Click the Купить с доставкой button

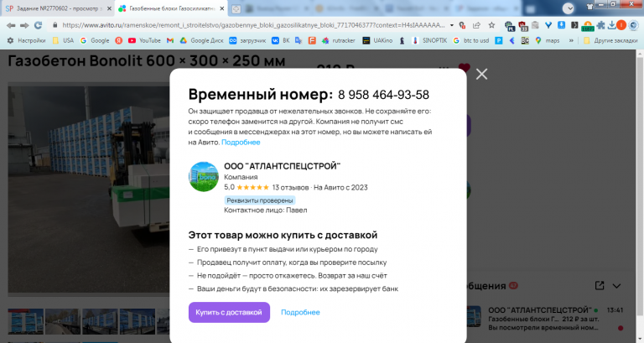click(229, 312)
